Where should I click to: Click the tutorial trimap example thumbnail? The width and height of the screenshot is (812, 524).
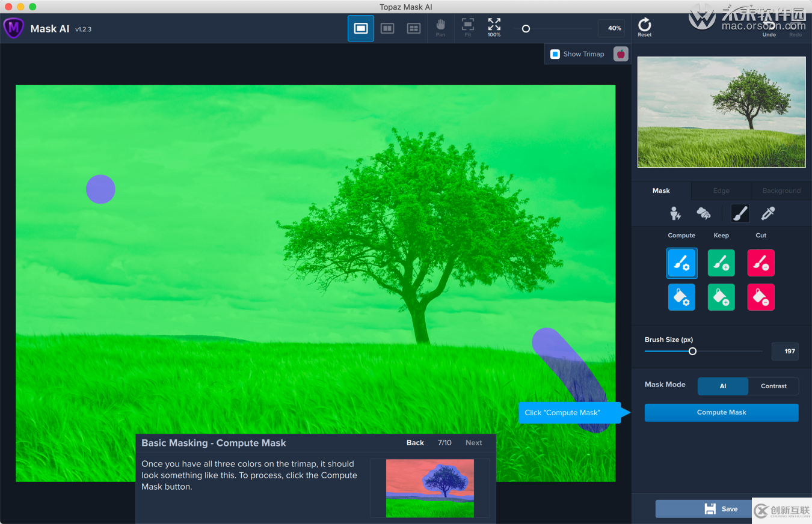coord(429,488)
